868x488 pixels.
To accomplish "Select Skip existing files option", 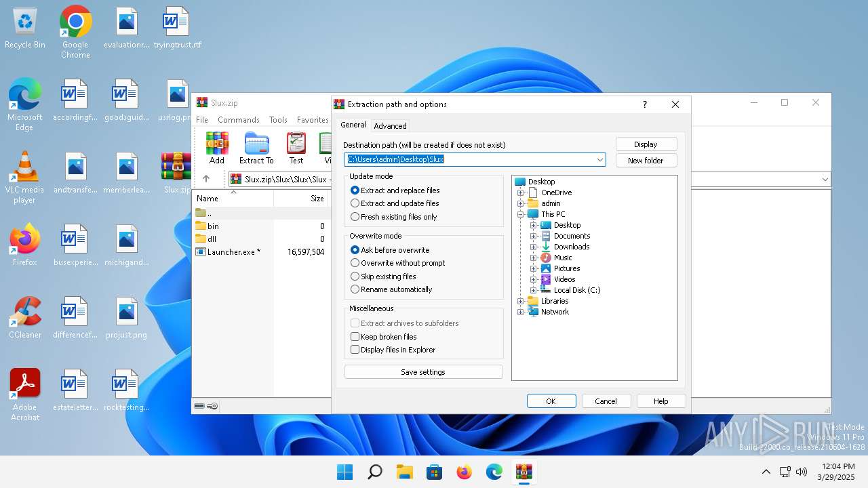I will tap(383, 277).
